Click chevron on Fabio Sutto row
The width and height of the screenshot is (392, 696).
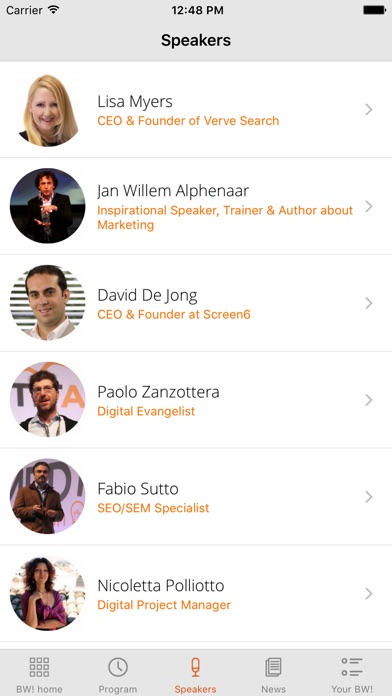click(x=368, y=497)
